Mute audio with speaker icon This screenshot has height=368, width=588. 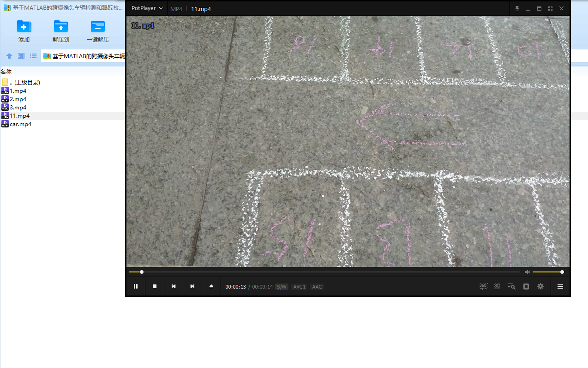527,272
